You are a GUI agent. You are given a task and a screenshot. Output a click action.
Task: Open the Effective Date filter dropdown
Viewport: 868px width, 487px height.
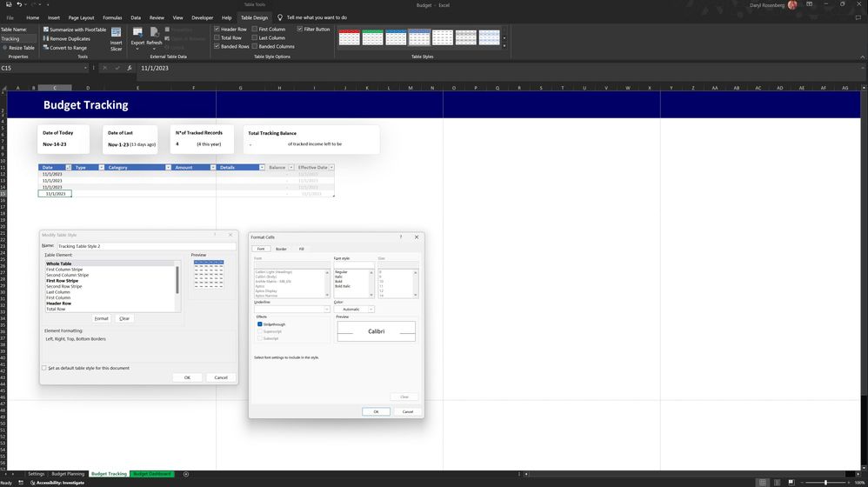pos(331,167)
